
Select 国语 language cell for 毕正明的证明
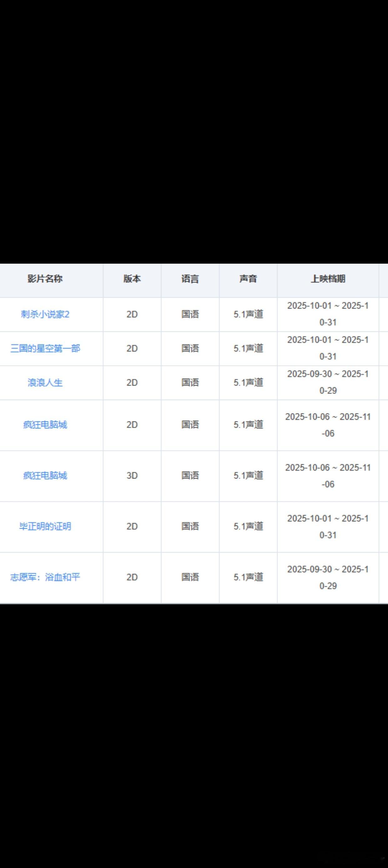(190, 526)
